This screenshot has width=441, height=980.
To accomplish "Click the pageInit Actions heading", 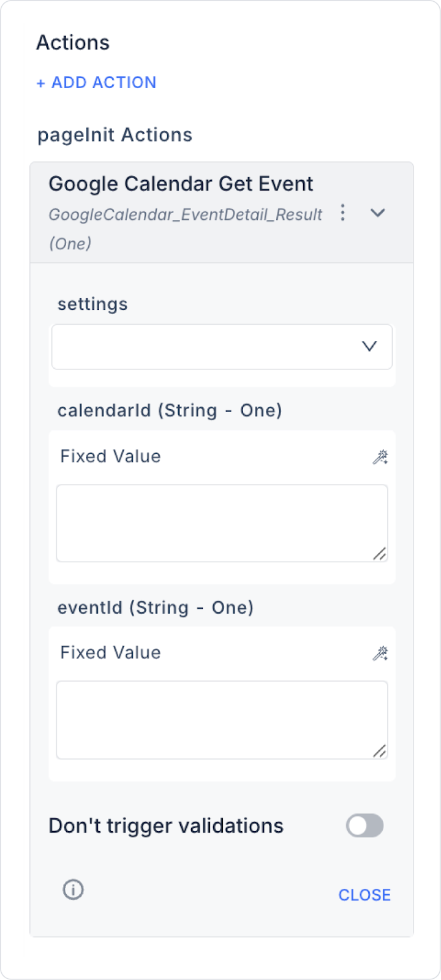I will (x=115, y=135).
